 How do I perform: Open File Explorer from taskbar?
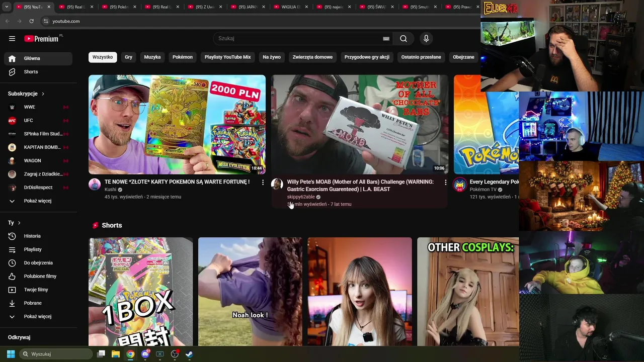click(116, 354)
